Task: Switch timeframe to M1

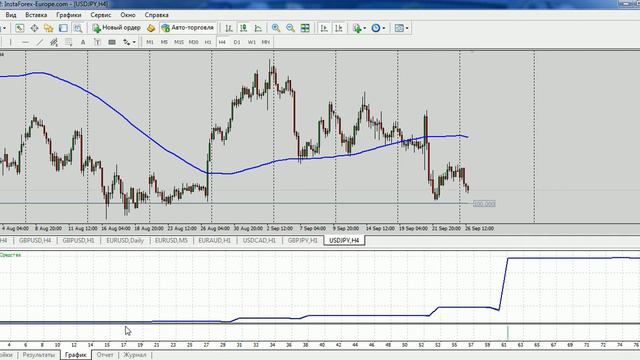Action: tap(150, 42)
